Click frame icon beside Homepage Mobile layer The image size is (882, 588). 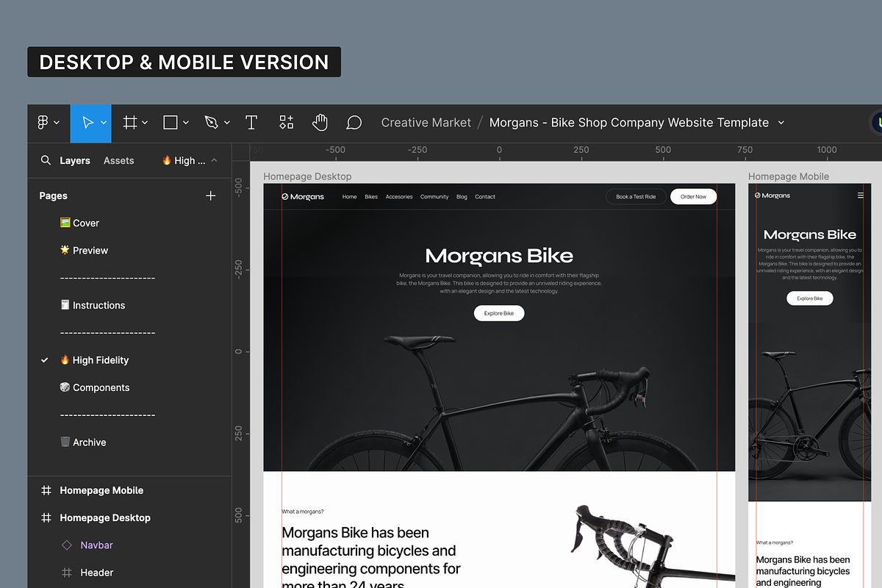click(x=46, y=490)
